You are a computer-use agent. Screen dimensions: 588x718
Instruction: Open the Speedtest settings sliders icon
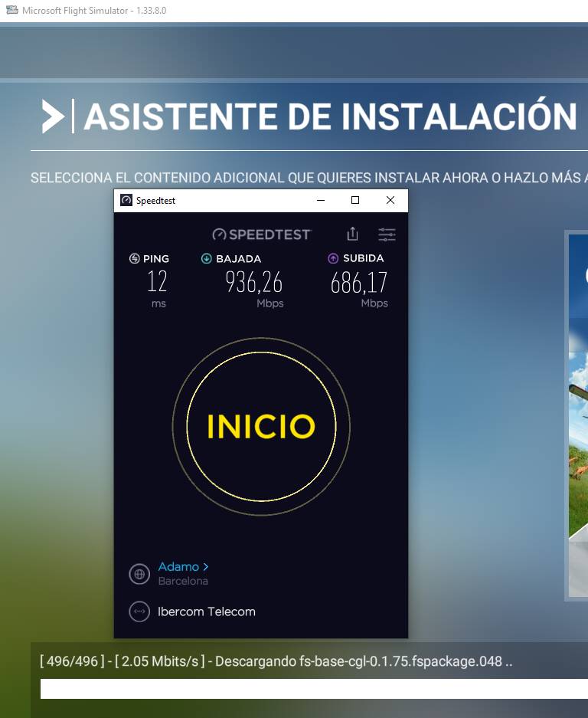(x=387, y=234)
